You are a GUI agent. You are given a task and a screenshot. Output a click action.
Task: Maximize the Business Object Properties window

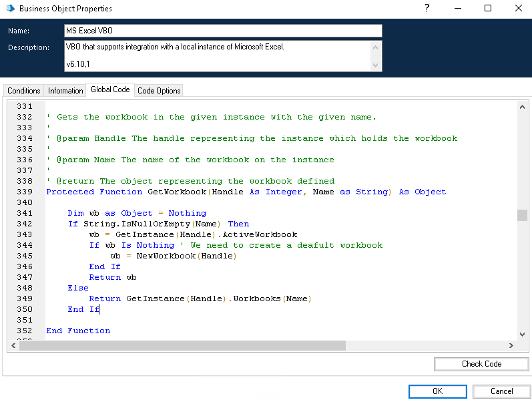point(488,9)
